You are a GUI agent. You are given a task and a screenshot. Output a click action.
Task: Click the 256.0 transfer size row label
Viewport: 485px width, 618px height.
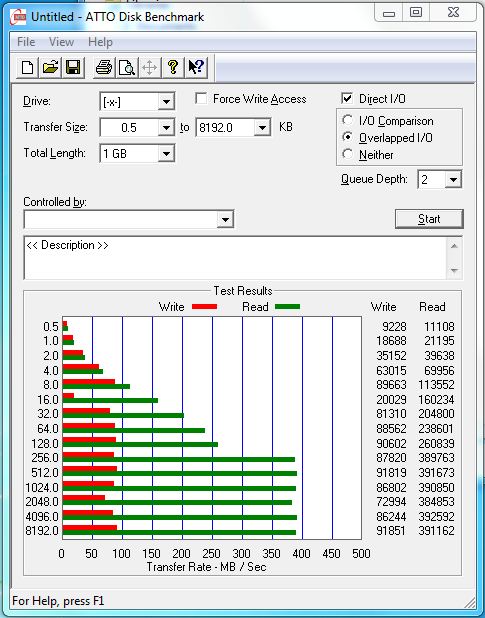45,458
